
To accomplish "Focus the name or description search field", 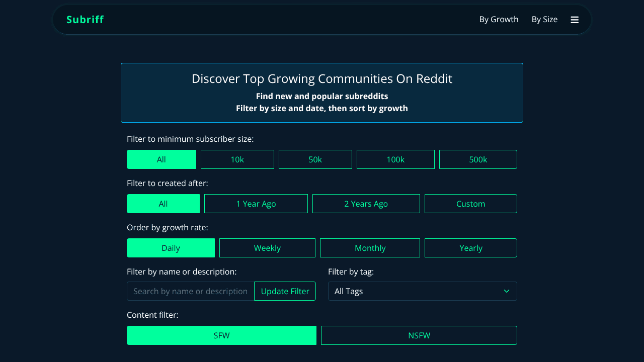I will coord(191,291).
